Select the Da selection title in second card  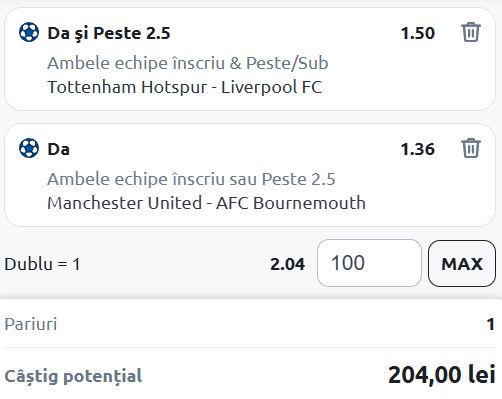tap(59, 149)
